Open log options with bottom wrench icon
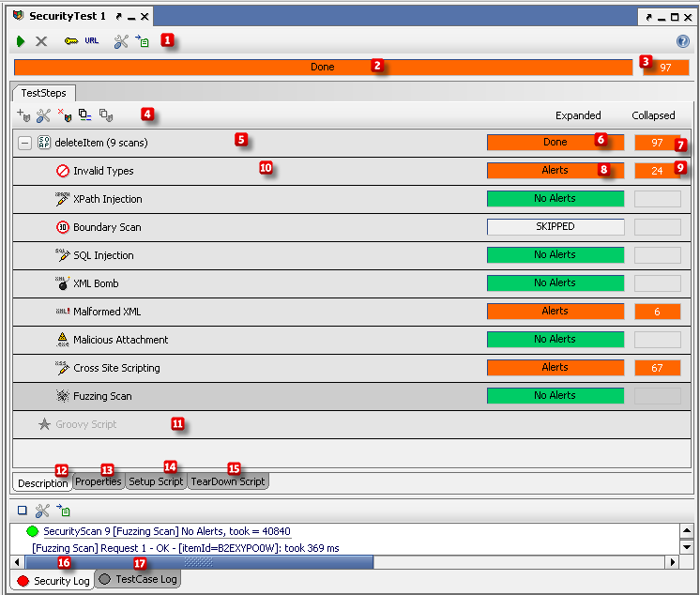 pos(42,511)
